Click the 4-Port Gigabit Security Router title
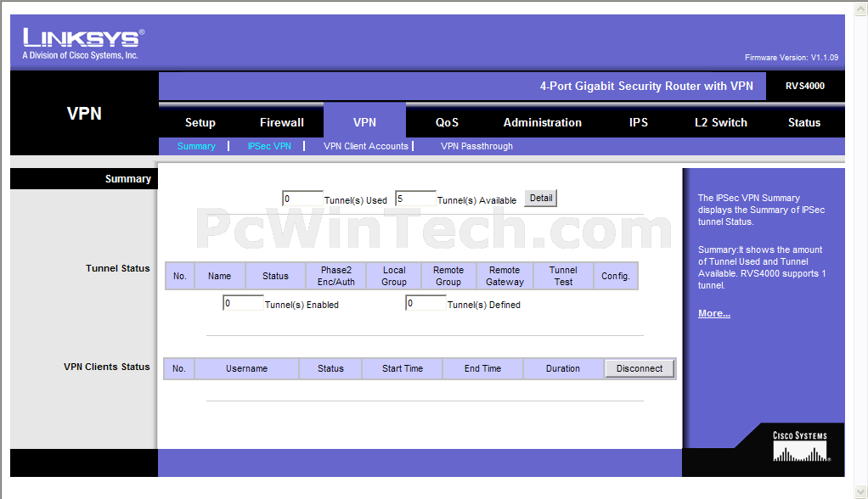The height and width of the screenshot is (499, 868). coord(646,86)
